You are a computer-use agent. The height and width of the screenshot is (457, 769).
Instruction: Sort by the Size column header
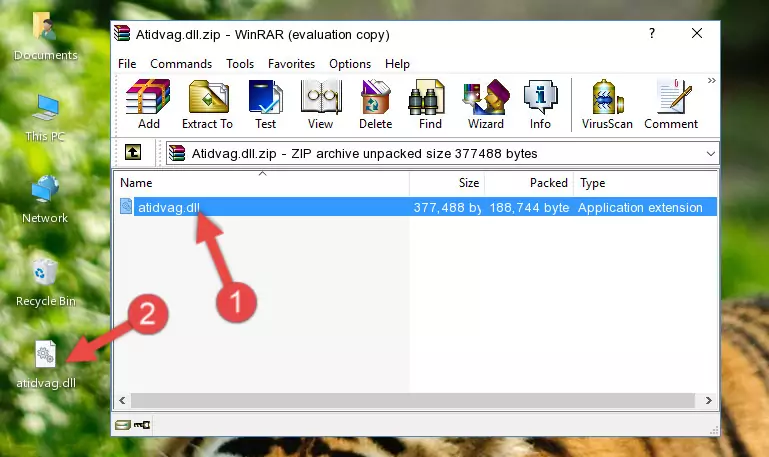tap(447, 183)
